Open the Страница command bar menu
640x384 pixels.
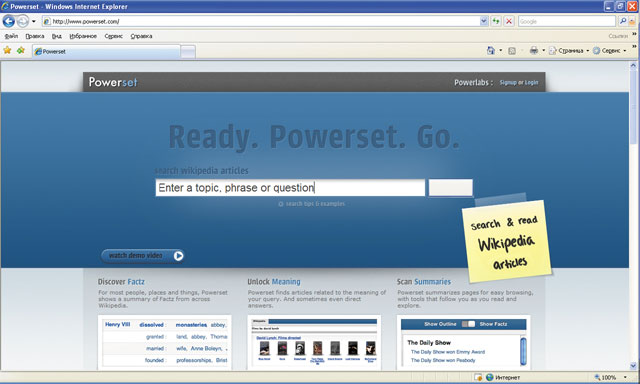(569, 51)
